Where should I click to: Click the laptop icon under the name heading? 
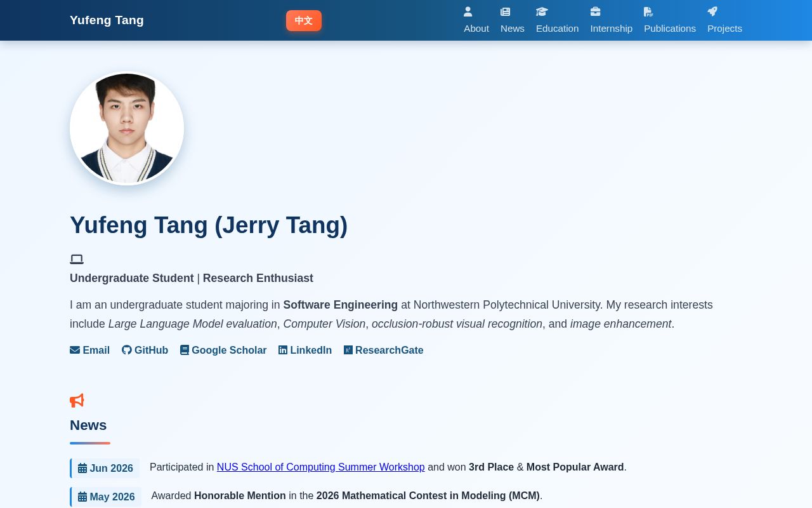click(77, 259)
